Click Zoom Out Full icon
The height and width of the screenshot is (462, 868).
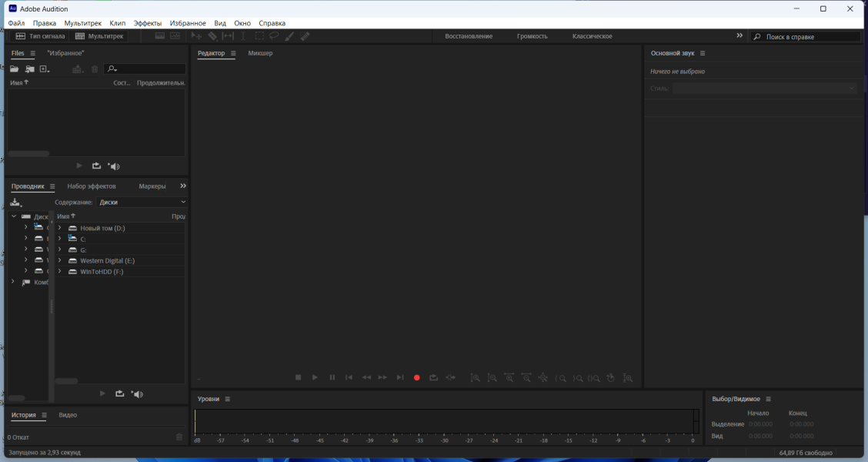click(x=543, y=378)
